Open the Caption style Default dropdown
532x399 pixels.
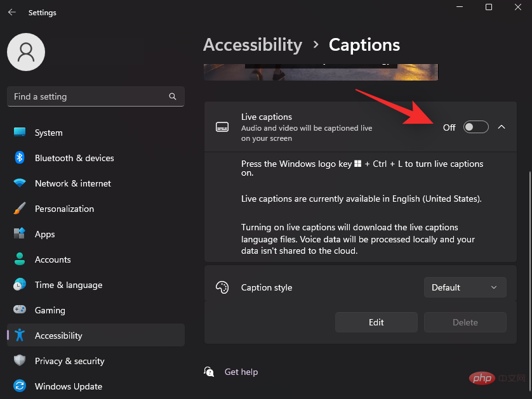465,287
